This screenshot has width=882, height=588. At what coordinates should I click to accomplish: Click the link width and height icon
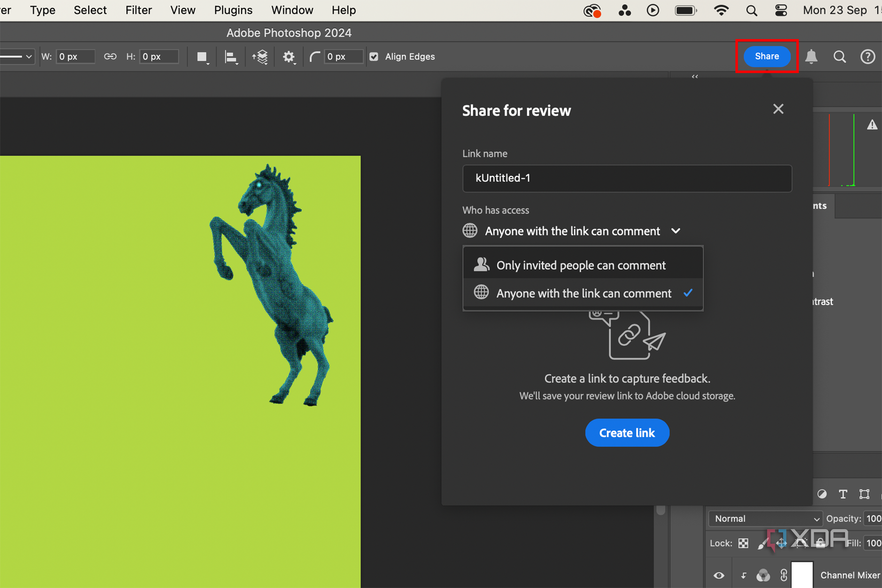click(110, 56)
